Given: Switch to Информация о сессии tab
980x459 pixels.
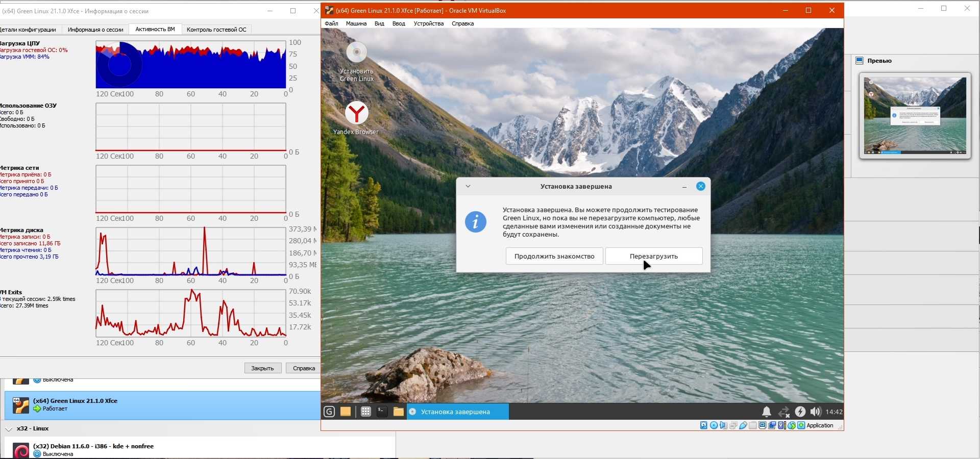Looking at the screenshot, I should 95,30.
